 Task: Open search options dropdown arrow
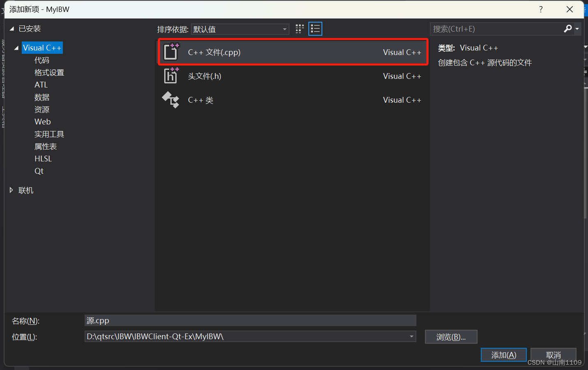pyautogui.click(x=577, y=29)
